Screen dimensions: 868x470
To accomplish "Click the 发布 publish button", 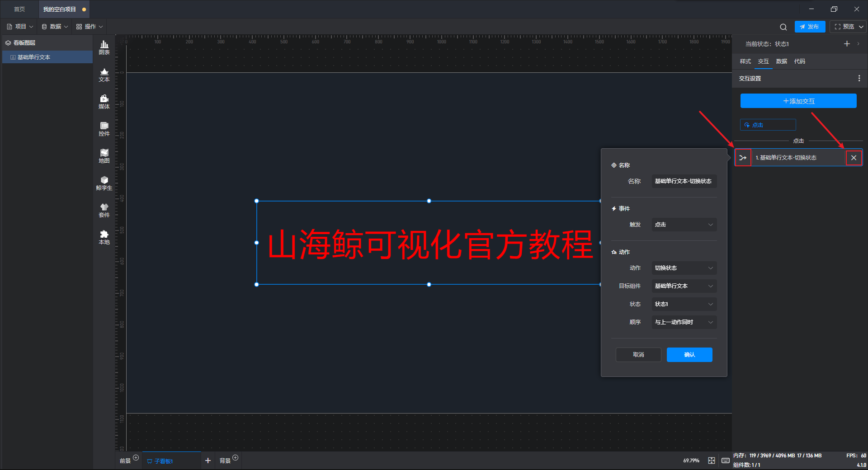I will [x=810, y=27].
